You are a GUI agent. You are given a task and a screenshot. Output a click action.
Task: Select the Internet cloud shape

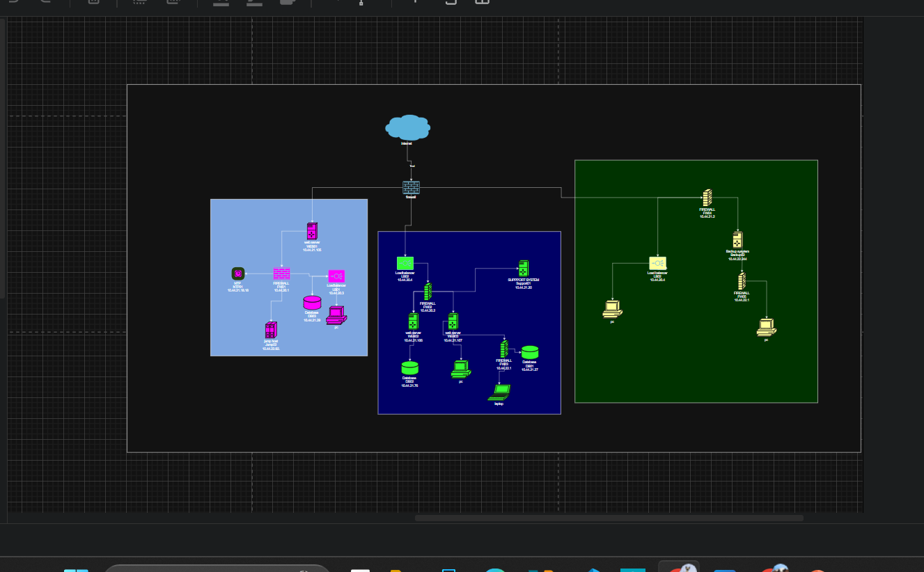407,128
